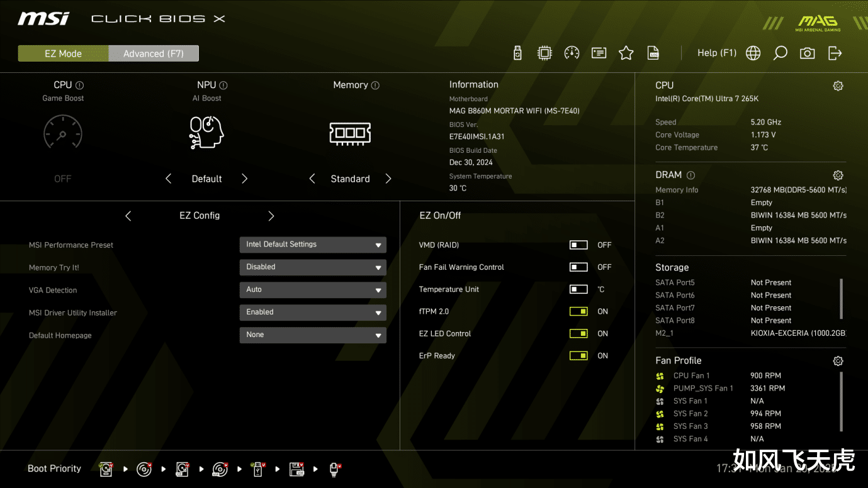Switch to EZ Mode tab
The image size is (868, 488).
pos(63,53)
